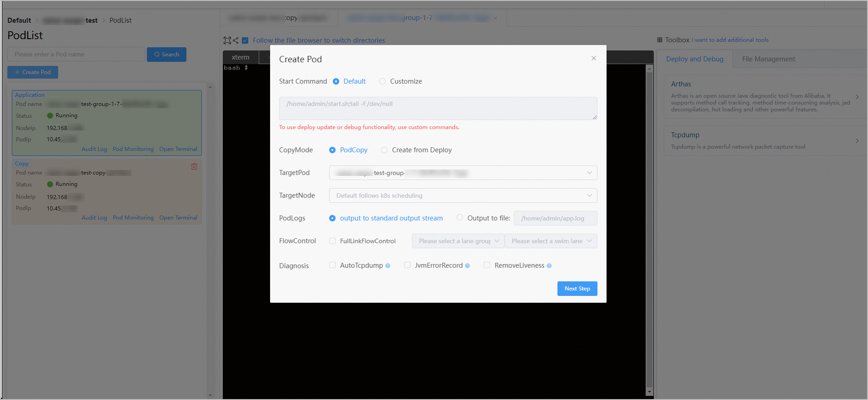This screenshot has width=868, height=400.
Task: Click the Create Pod button
Action: point(33,72)
